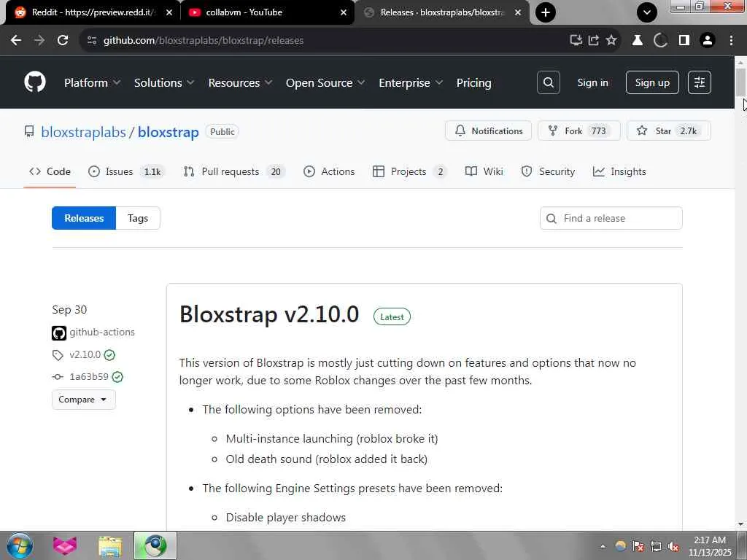This screenshot has height=560, width=747.
Task: Reload the page with refresh icon
Action: pos(63,40)
